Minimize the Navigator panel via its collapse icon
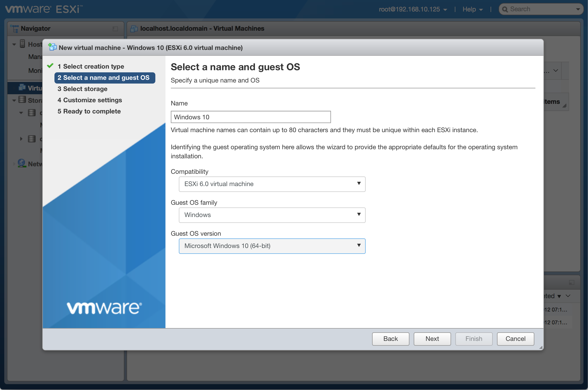Screen dimensions: 588x390 [115, 29]
